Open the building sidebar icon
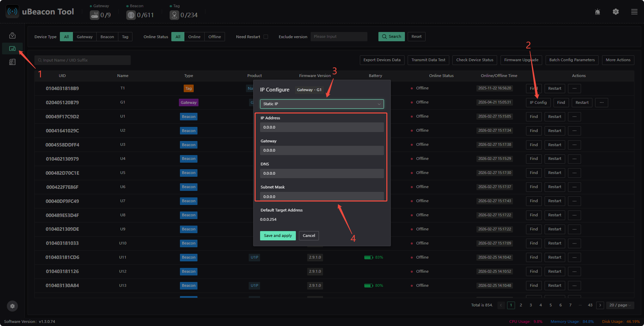The image size is (644, 326). point(12,62)
